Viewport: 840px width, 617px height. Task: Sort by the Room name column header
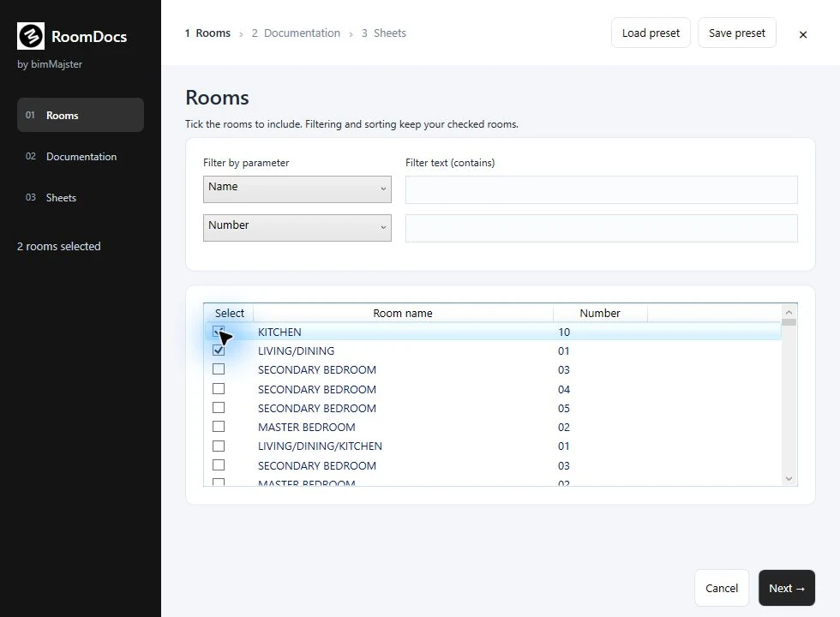(x=403, y=313)
